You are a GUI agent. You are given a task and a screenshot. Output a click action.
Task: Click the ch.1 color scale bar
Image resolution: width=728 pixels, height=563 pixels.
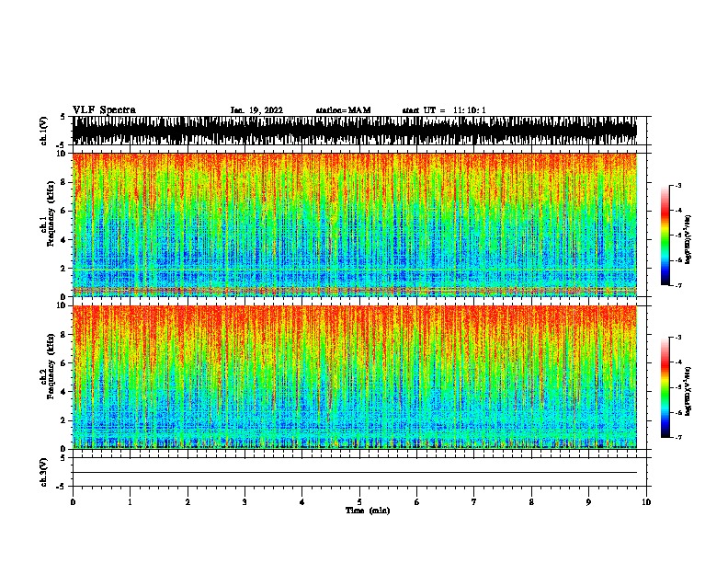(665, 236)
